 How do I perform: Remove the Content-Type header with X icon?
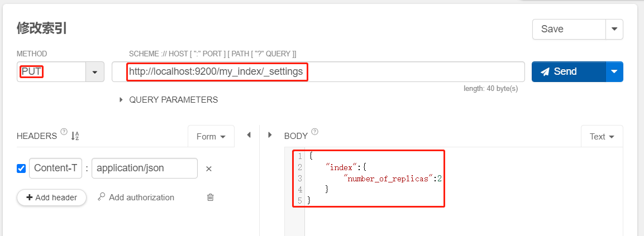[x=209, y=168]
